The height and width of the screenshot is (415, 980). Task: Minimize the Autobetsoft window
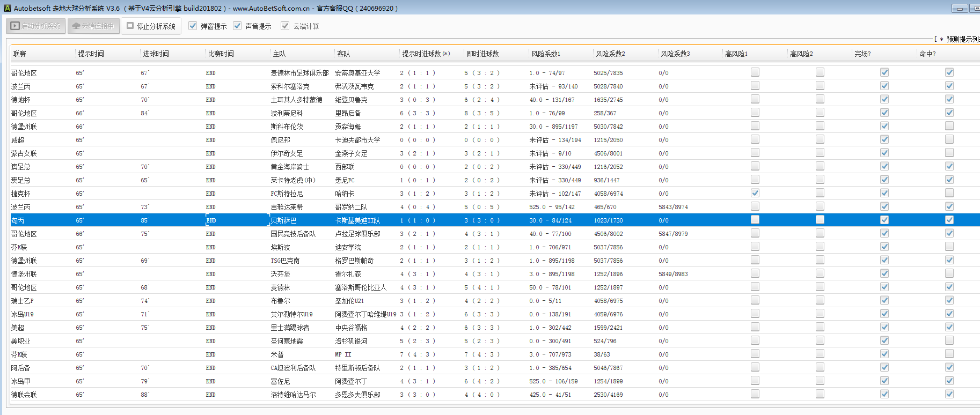pos(959,8)
